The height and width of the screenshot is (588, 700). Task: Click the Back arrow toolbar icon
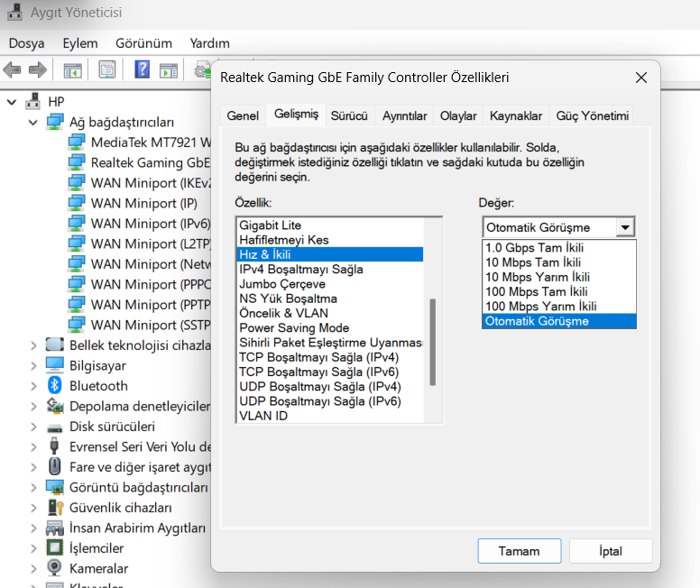[12, 69]
